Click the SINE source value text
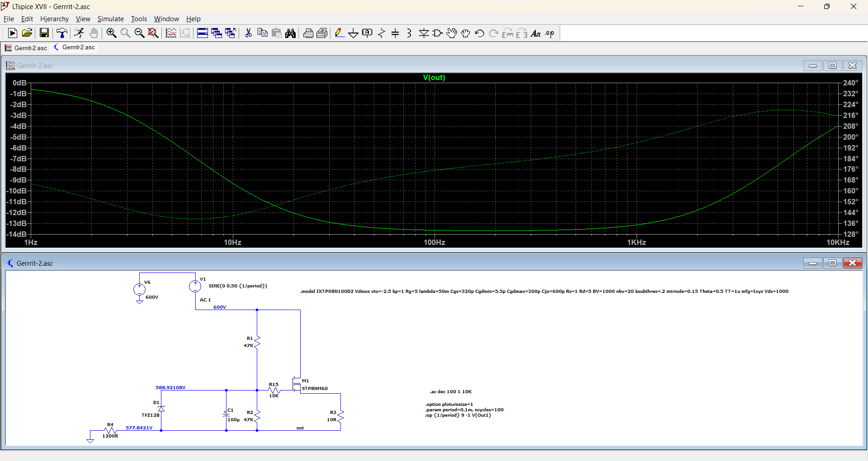The image size is (868, 461). coord(238,286)
